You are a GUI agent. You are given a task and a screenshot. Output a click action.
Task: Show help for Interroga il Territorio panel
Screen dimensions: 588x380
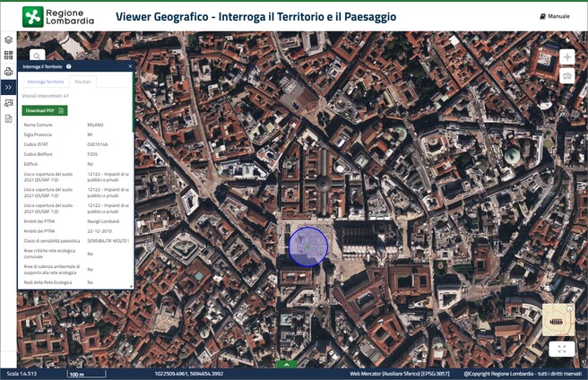(x=69, y=66)
